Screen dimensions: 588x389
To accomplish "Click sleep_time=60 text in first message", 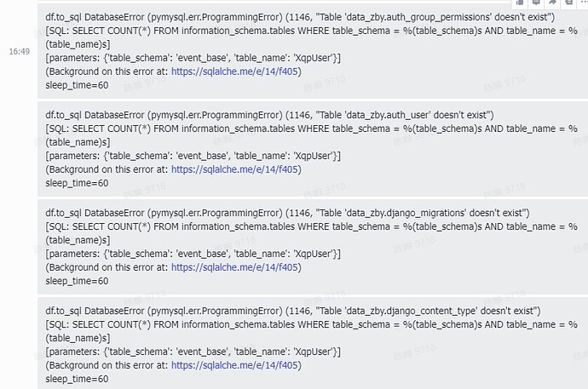I will coord(77,85).
